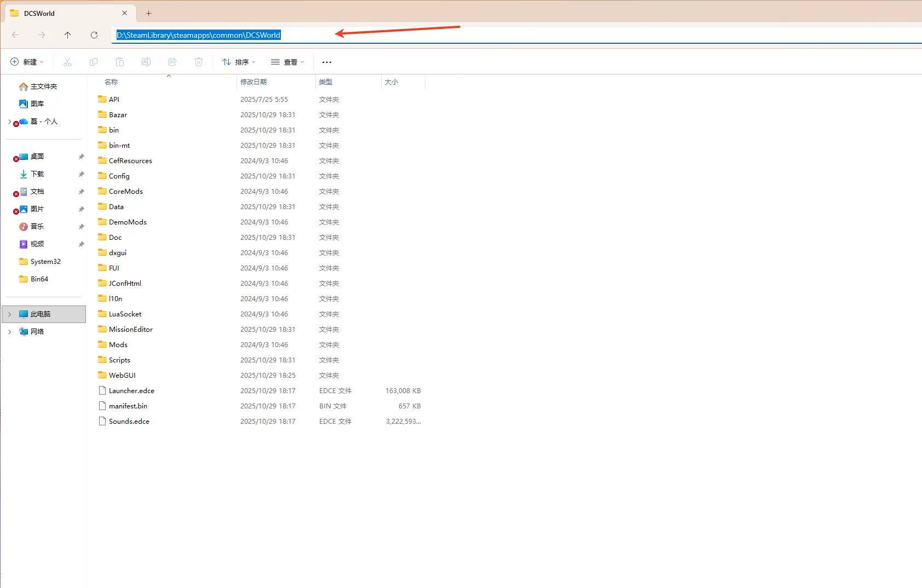Click the Rename icon in toolbar
This screenshot has width=922, height=588.
pos(146,62)
